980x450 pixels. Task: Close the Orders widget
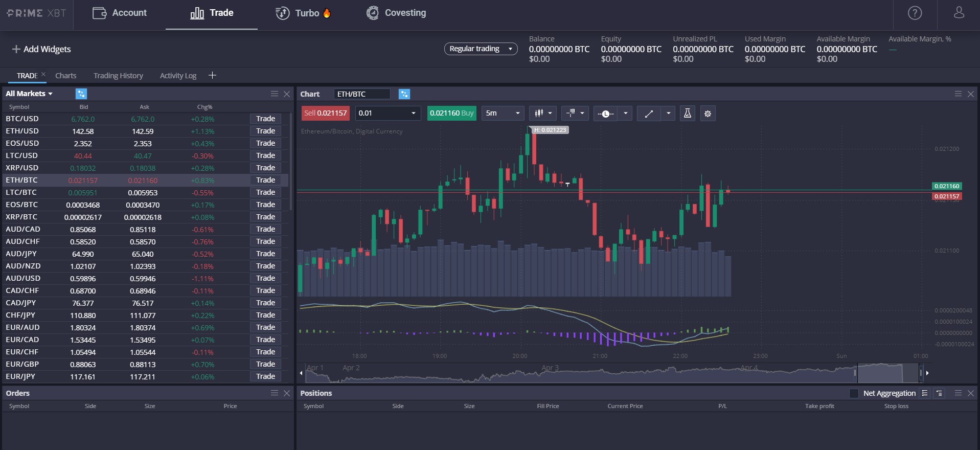287,393
